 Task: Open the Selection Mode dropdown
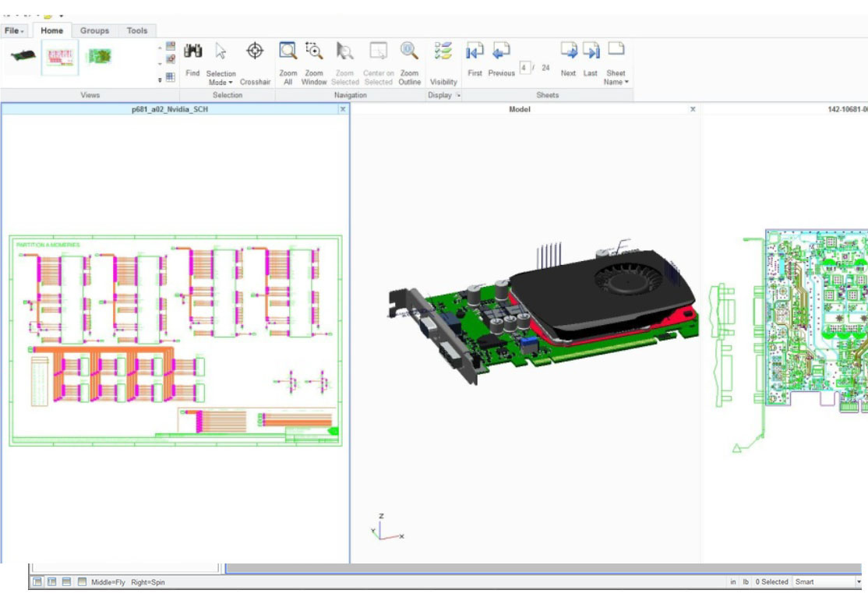pyautogui.click(x=221, y=64)
